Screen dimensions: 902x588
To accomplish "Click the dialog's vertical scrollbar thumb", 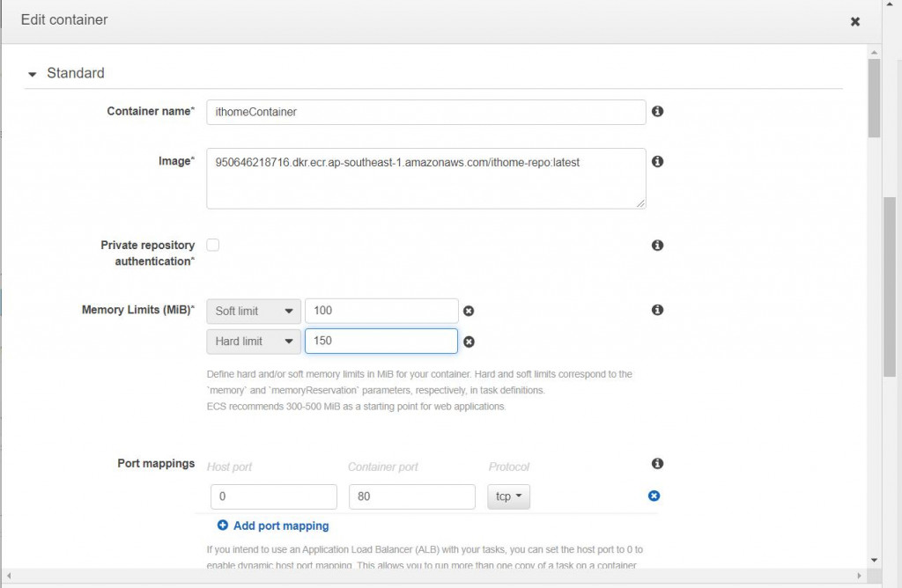I will click(874, 97).
